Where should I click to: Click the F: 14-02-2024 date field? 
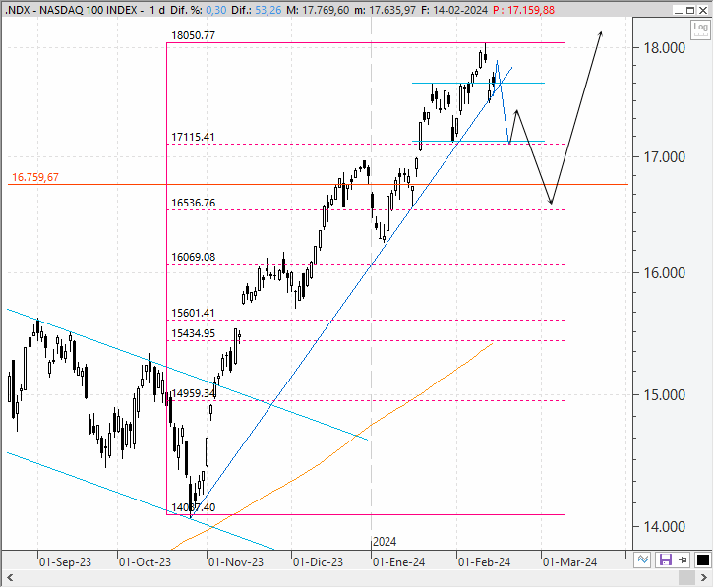tap(454, 10)
